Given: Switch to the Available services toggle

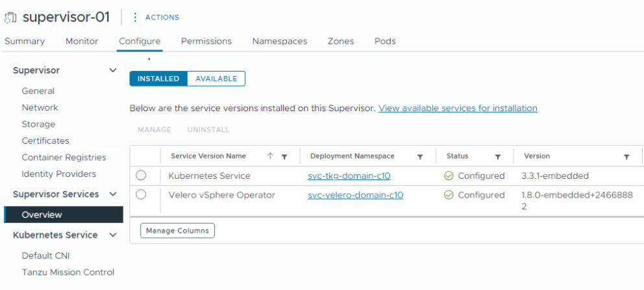Looking at the screenshot, I should 216,79.
